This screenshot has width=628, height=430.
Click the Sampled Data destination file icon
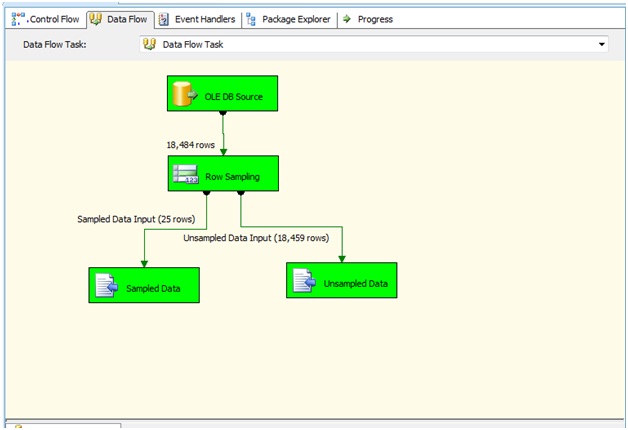107,286
